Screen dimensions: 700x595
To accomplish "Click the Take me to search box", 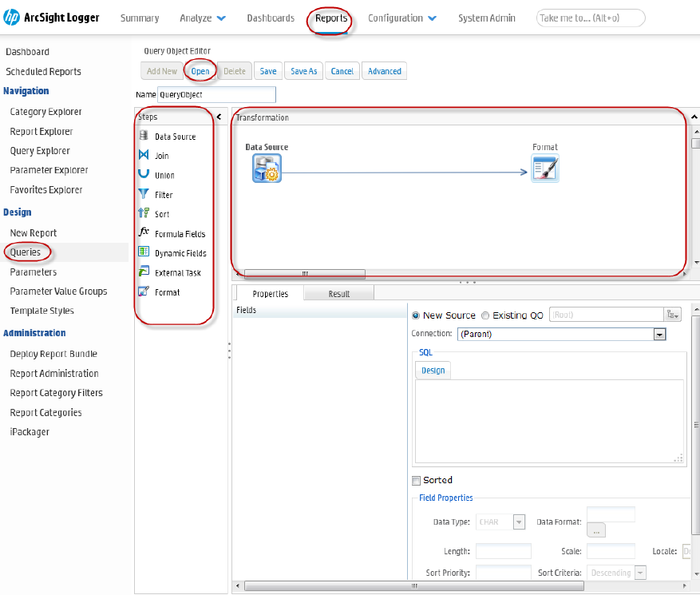I will [590, 18].
